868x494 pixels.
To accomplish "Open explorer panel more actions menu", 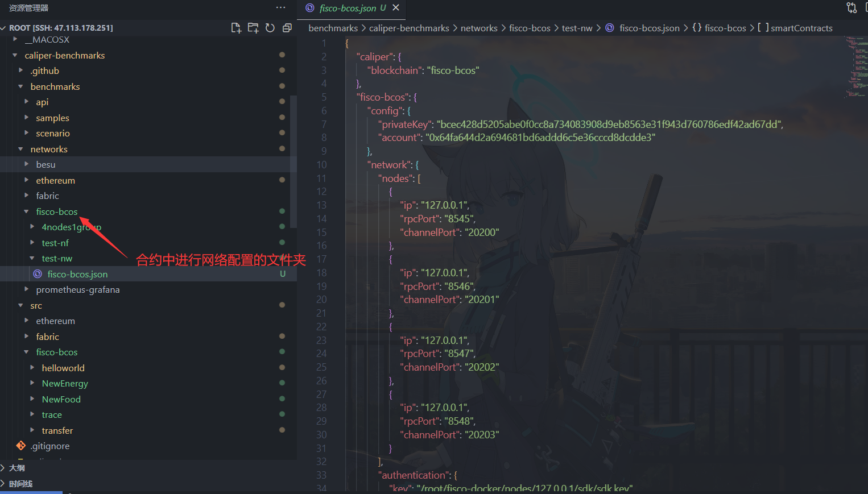I will pyautogui.click(x=280, y=8).
